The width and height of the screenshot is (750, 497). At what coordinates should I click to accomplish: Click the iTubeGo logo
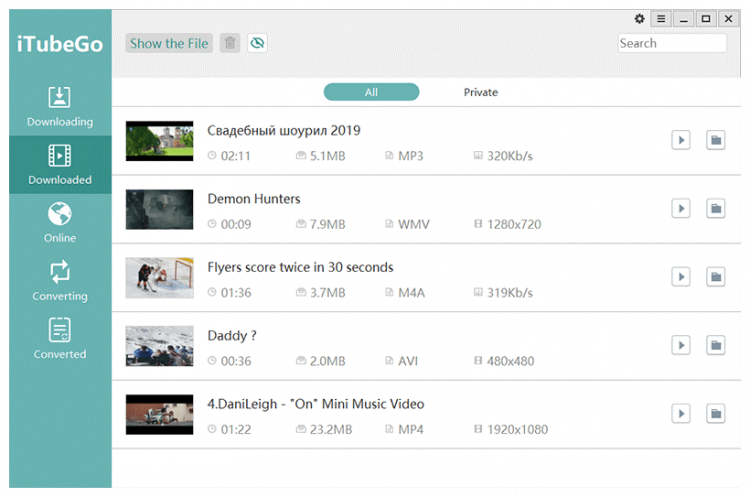coord(60,44)
